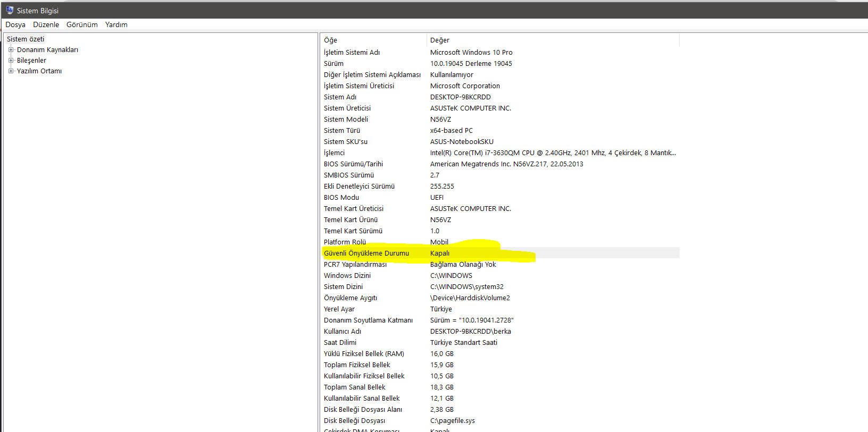The width and height of the screenshot is (868, 432).
Task: Select the Sistem Üreticisi row
Action: (x=347, y=108)
